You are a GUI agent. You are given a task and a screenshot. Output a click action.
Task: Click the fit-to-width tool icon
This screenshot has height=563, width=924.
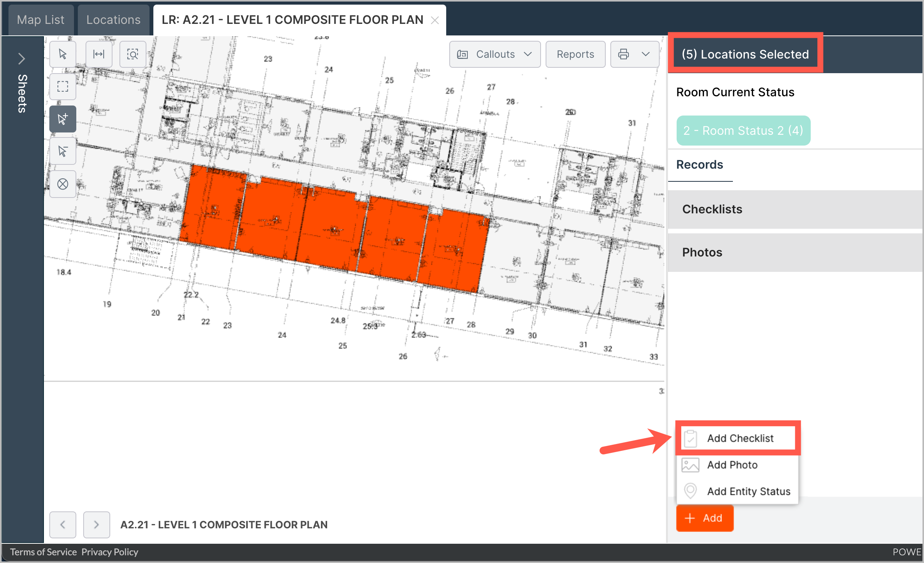99,54
